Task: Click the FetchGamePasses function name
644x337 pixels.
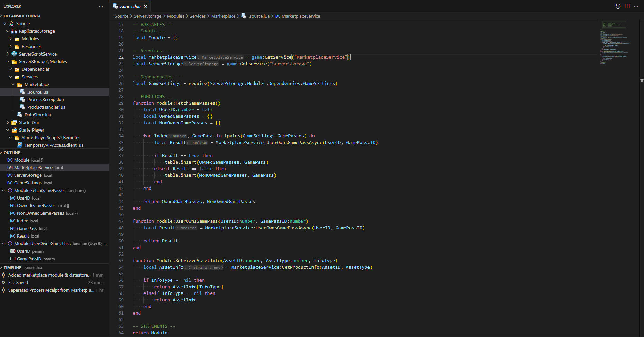Action: pyautogui.click(x=195, y=103)
